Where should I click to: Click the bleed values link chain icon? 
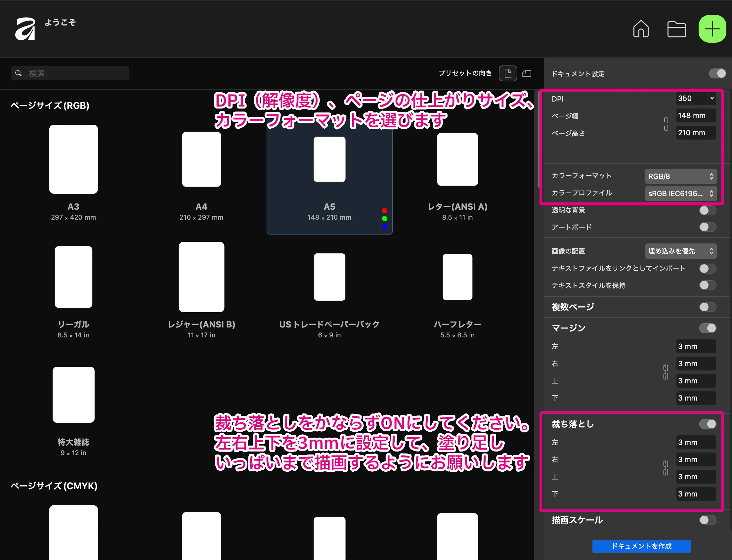click(665, 468)
